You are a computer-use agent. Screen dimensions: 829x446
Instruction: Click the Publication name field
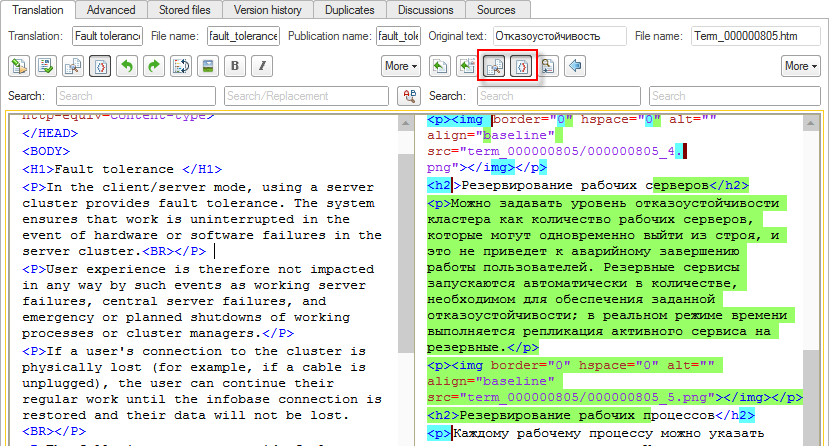399,36
